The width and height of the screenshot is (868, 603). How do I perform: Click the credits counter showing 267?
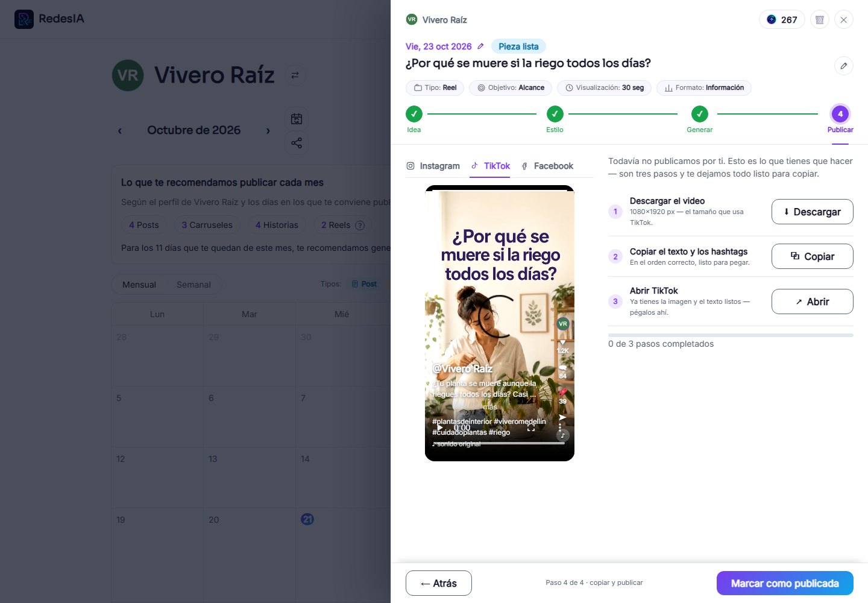tap(782, 20)
